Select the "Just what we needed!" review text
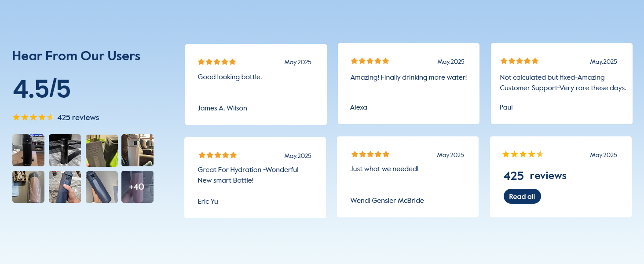The height and width of the screenshot is (264, 644). point(384,169)
